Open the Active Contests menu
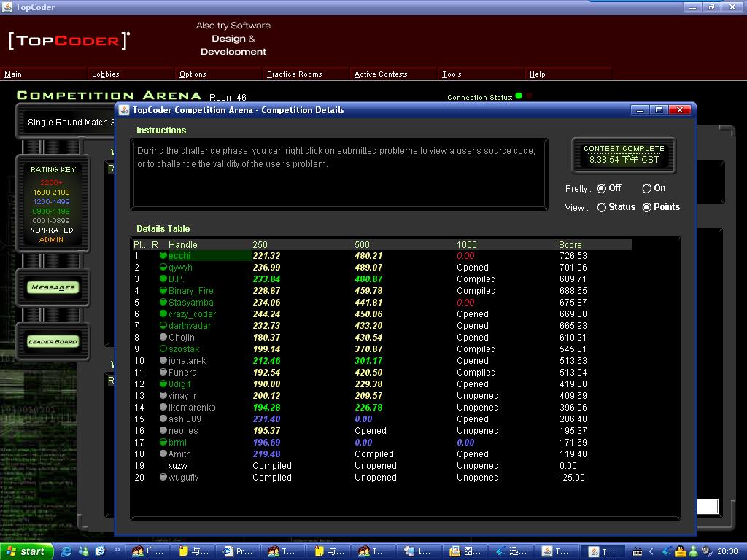This screenshot has height=560, width=747. pyautogui.click(x=381, y=74)
